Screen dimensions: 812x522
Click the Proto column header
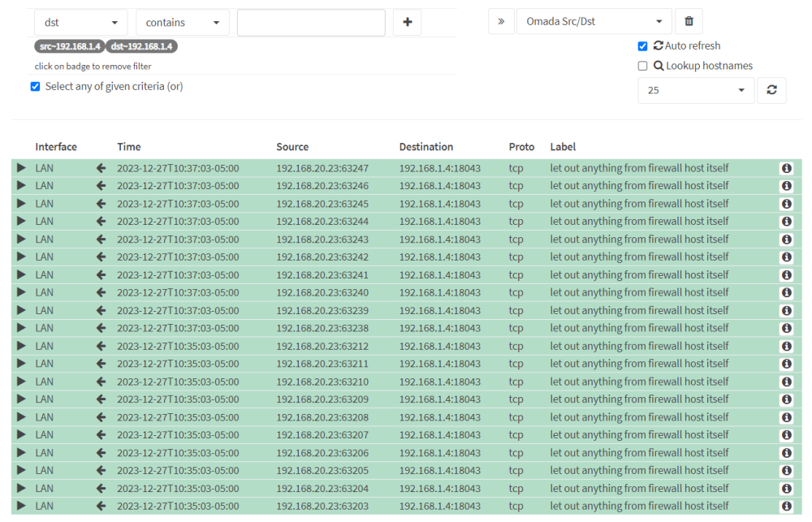pyautogui.click(x=521, y=147)
